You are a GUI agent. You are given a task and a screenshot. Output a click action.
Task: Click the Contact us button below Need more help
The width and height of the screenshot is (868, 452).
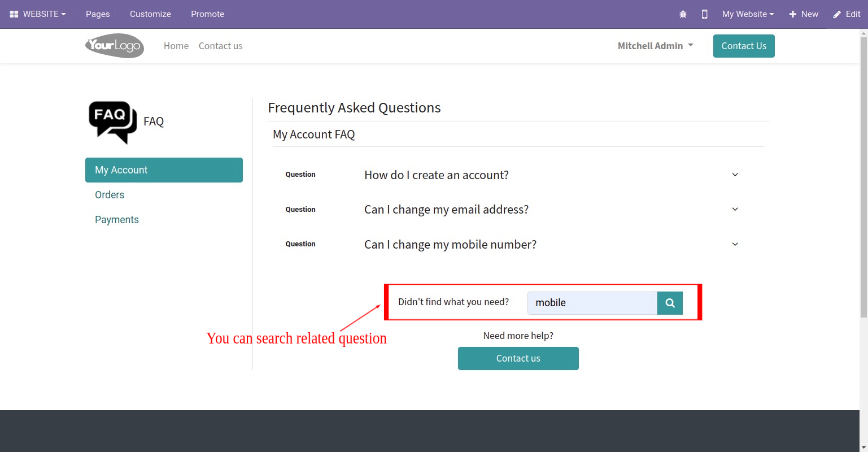point(518,358)
